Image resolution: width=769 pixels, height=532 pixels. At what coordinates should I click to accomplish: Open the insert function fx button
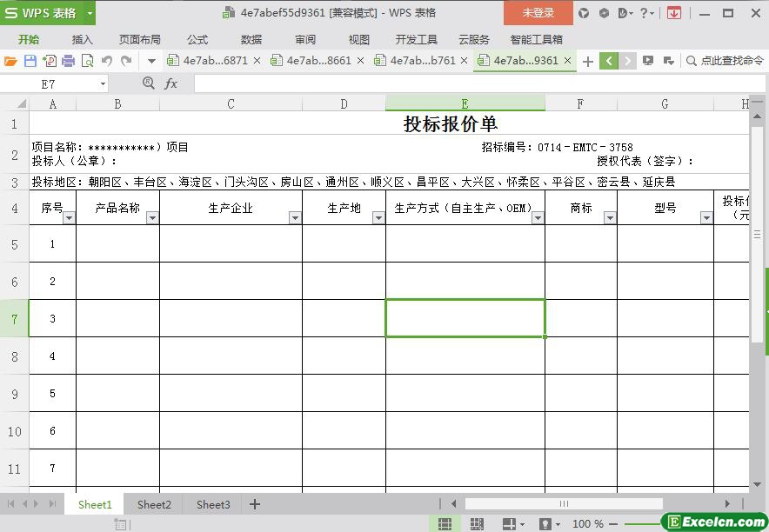(x=171, y=83)
